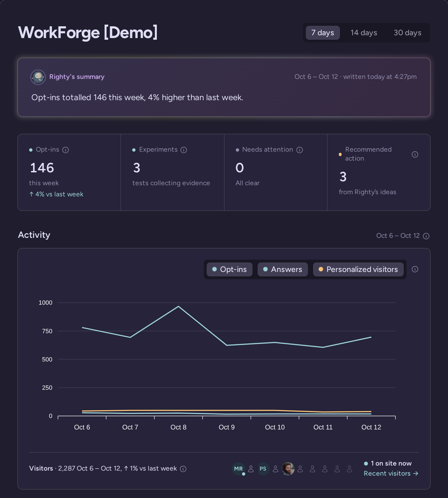Click the chart line peak at Oct 8

[x=178, y=306]
